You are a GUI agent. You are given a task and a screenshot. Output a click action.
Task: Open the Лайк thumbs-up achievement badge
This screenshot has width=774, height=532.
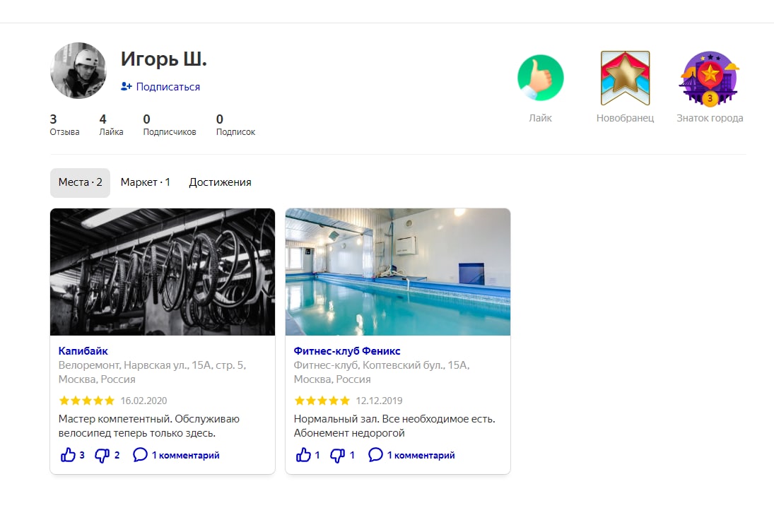pyautogui.click(x=541, y=78)
